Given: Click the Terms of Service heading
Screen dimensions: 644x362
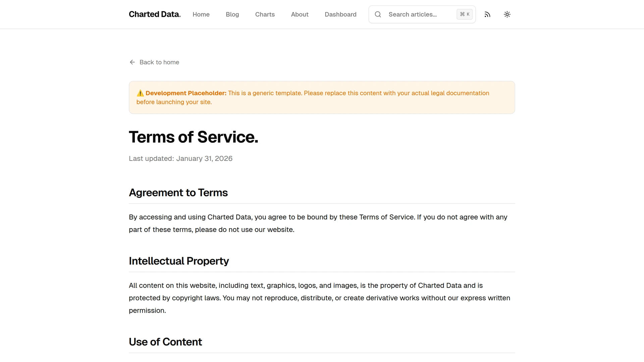Looking at the screenshot, I should [194, 137].
